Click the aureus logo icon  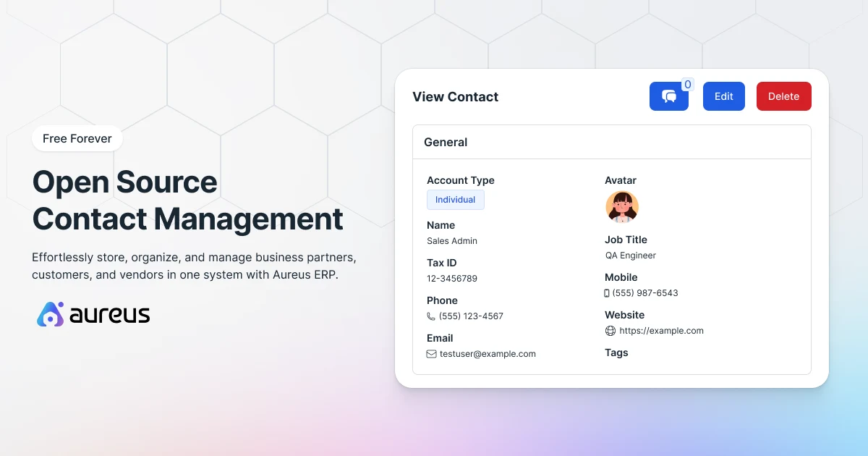(x=49, y=313)
